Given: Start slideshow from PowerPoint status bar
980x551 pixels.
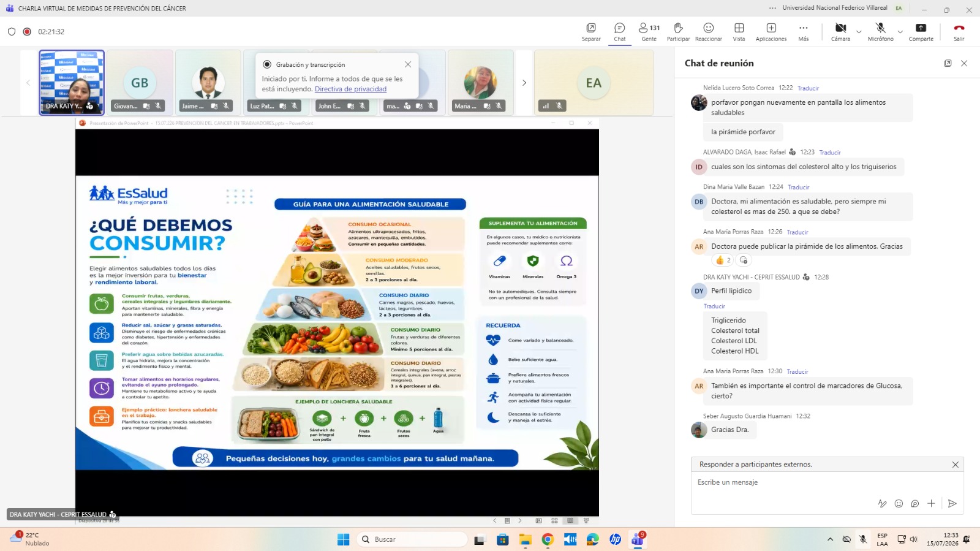Looking at the screenshot, I should [586, 520].
